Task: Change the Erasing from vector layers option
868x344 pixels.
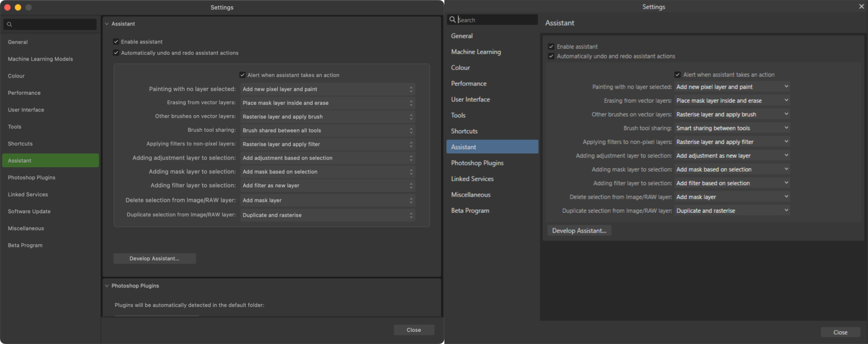Action: [328, 102]
